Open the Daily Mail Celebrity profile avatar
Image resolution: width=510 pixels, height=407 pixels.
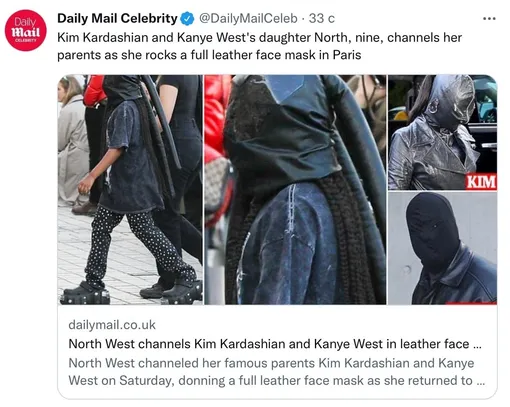point(26,31)
